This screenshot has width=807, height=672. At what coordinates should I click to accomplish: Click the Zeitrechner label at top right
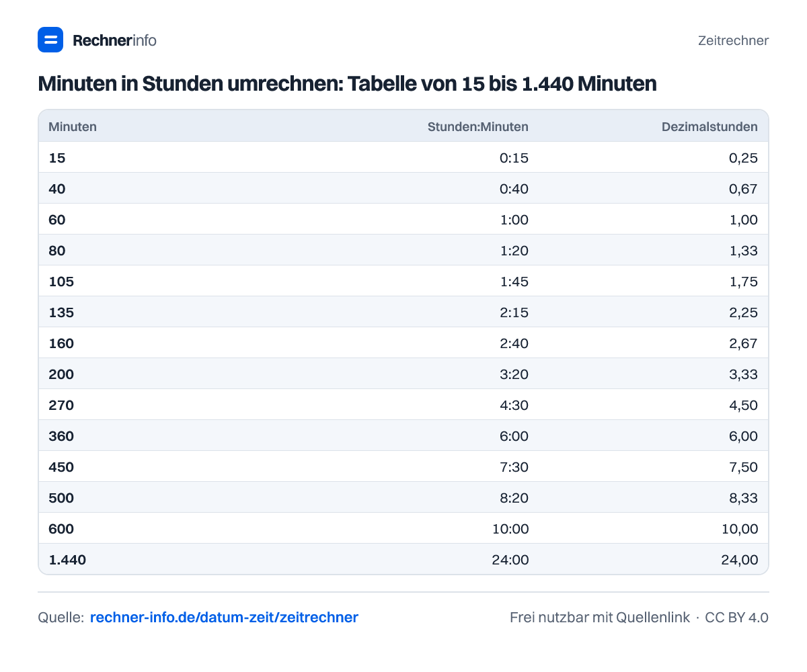[733, 40]
